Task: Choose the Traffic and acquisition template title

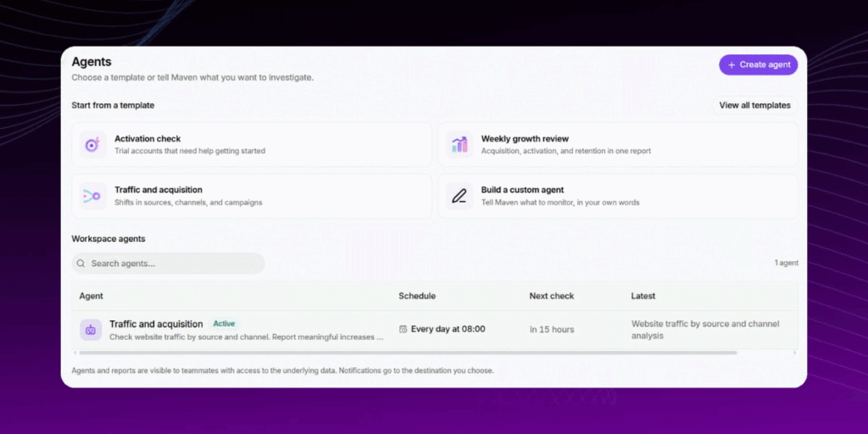Action: click(159, 190)
